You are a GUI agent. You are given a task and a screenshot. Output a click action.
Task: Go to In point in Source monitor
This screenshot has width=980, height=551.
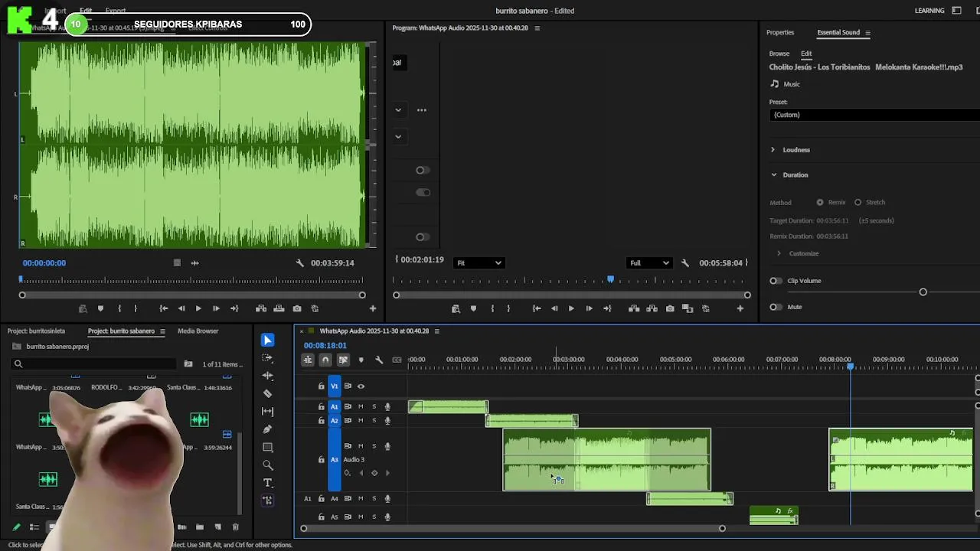click(x=163, y=308)
